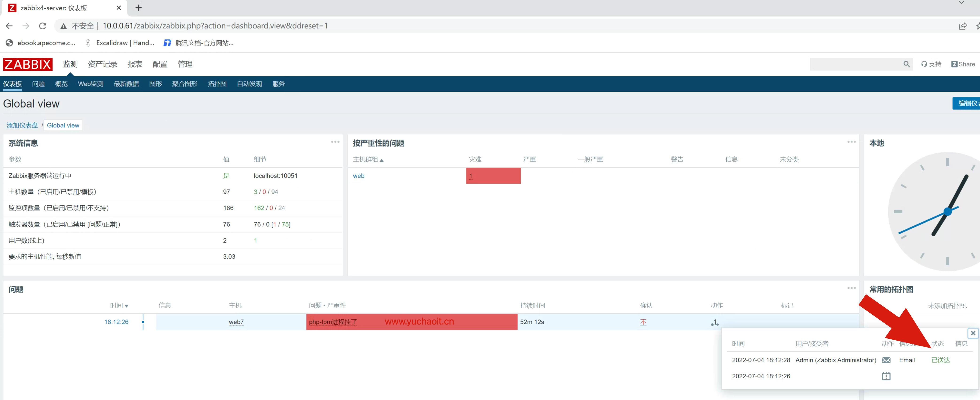Close the action details popup
The image size is (980, 400).
(x=972, y=333)
